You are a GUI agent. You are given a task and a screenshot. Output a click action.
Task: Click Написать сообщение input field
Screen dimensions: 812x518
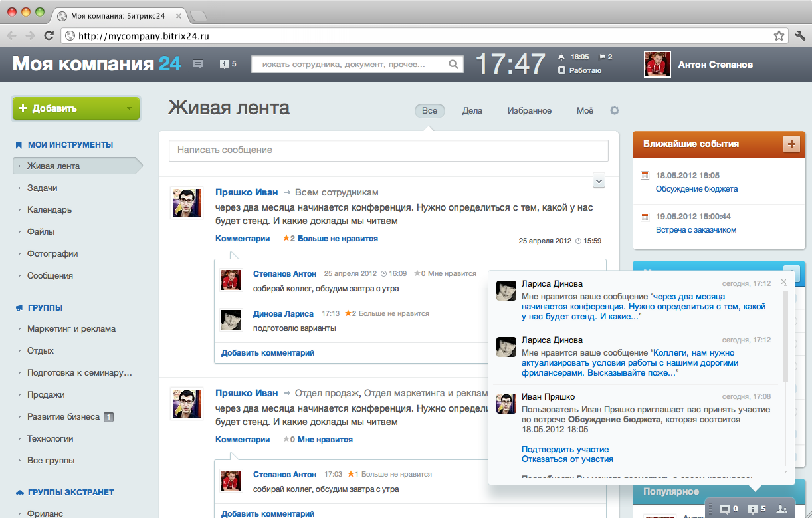[389, 150]
